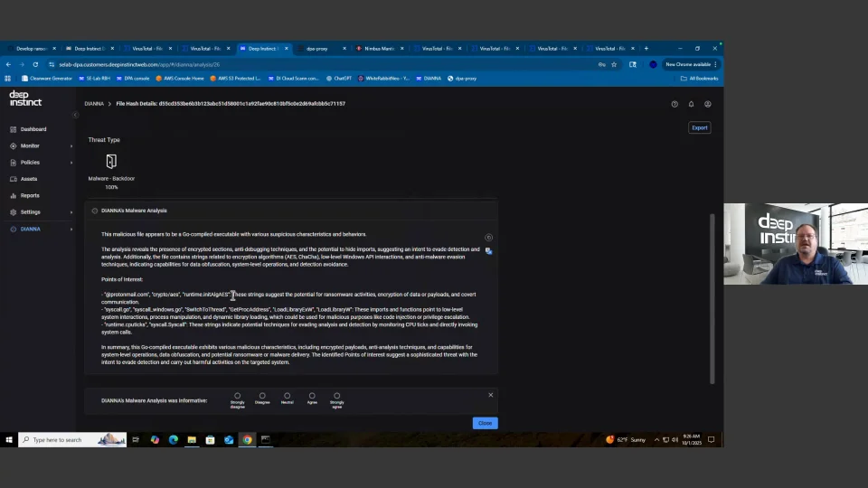Screen dimensions: 868x488
Task: Open the notifications bell icon
Action: tap(691, 104)
